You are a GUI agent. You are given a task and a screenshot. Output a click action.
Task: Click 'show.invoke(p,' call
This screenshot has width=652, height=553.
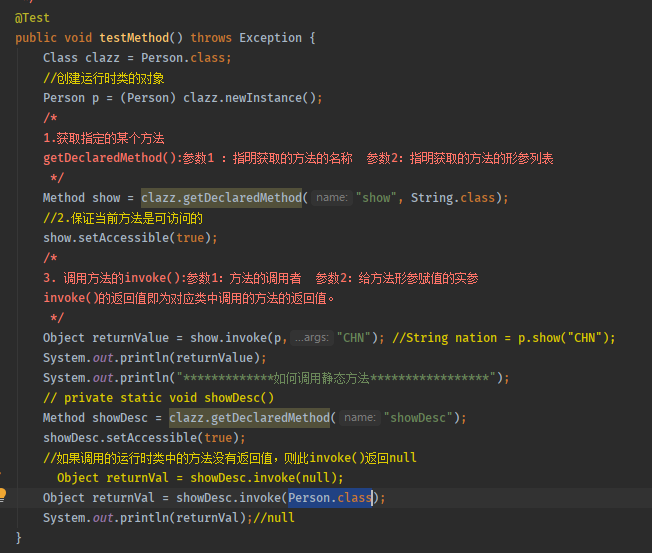click(x=239, y=338)
